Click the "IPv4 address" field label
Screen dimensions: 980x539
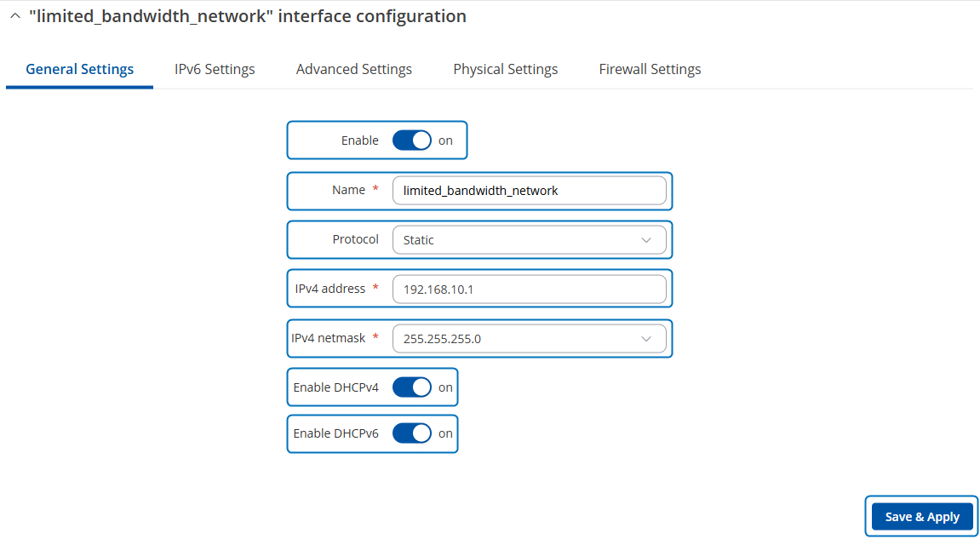tap(330, 289)
